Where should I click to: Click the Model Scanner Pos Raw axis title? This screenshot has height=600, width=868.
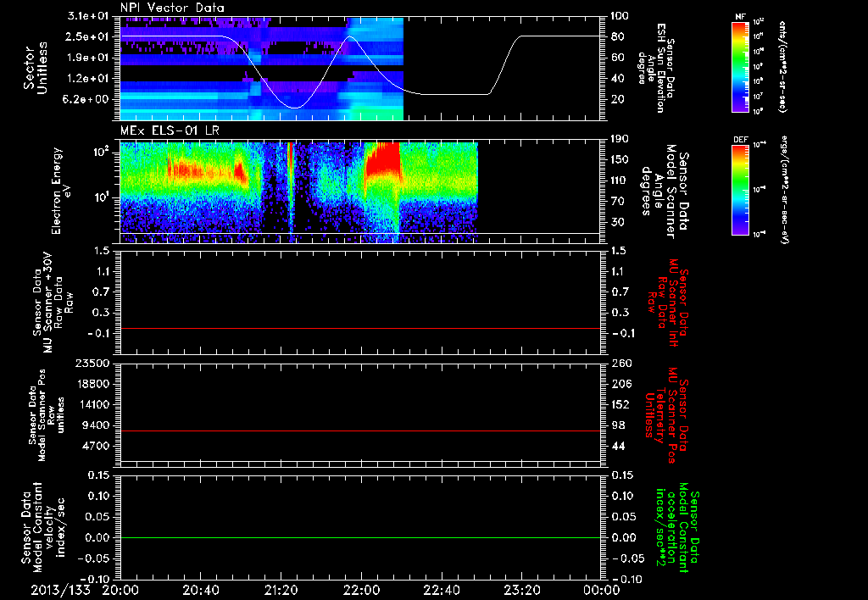coord(47,415)
